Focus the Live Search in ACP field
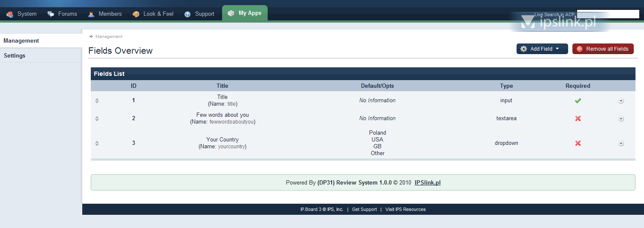 pos(608,14)
